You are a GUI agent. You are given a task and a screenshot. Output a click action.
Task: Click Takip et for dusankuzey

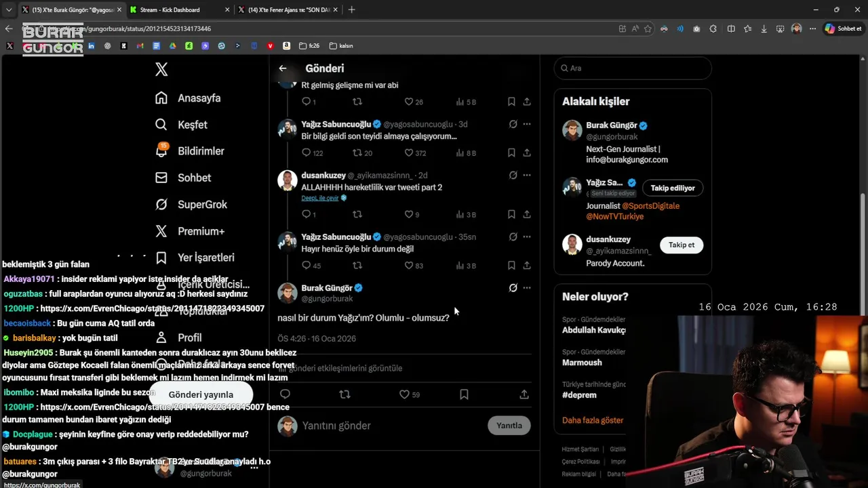pos(682,245)
